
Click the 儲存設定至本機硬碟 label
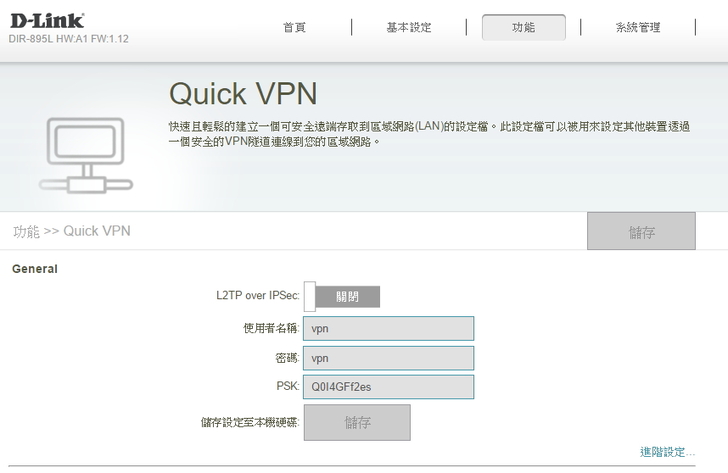249,423
